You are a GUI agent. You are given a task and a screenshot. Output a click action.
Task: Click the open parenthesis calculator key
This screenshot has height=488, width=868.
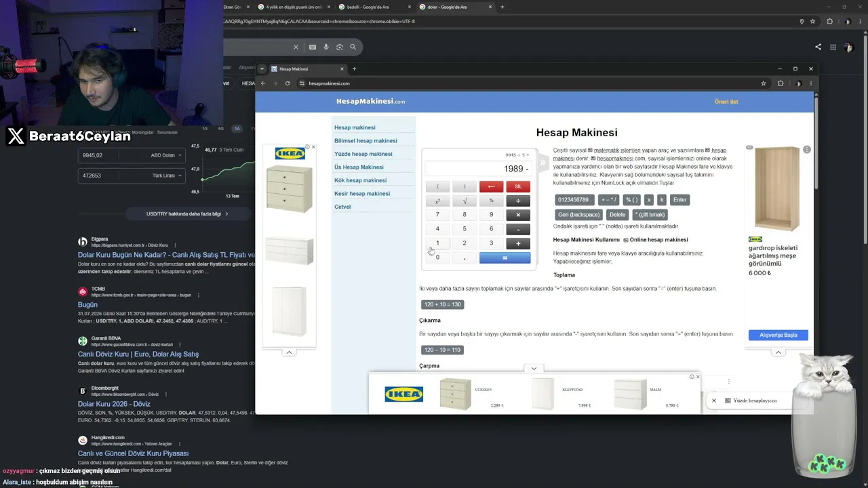point(437,186)
